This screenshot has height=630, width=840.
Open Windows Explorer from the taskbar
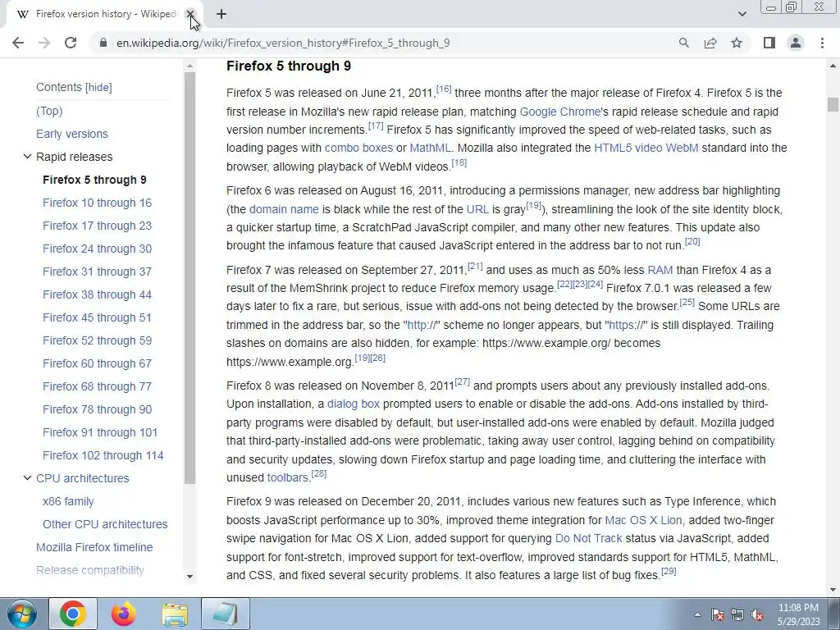(x=175, y=614)
